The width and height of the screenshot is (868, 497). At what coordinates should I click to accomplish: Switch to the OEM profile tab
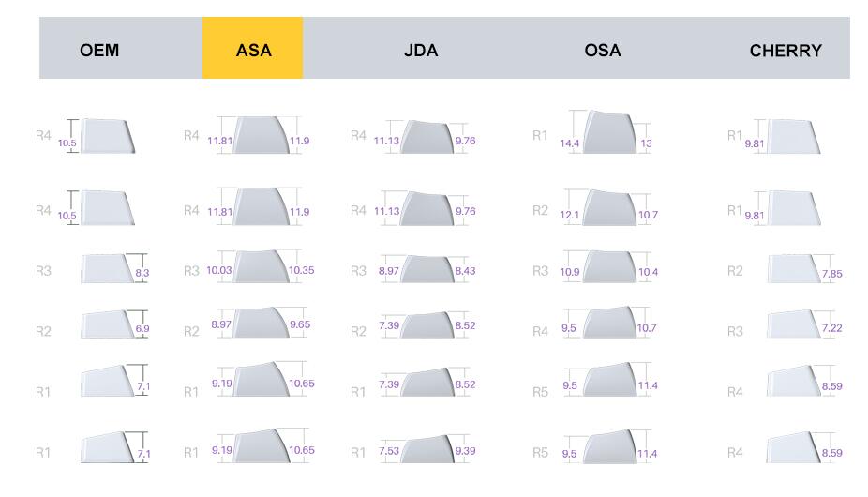[x=99, y=51]
